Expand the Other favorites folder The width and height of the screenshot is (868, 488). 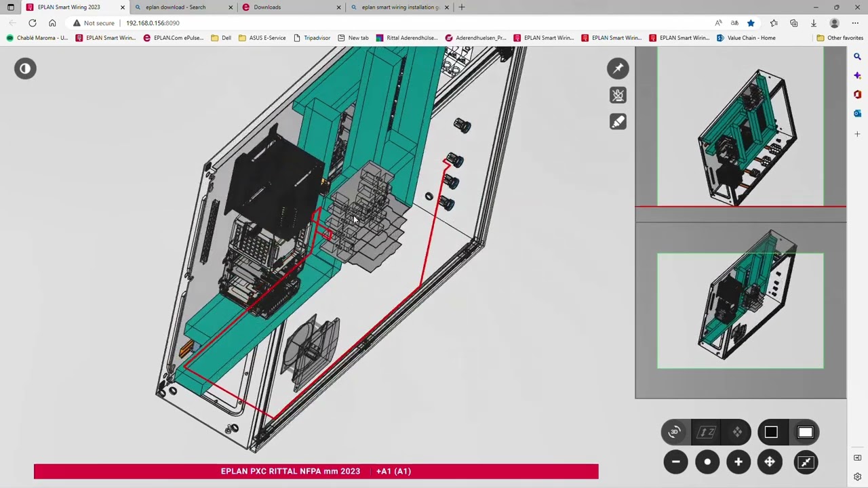pyautogui.click(x=840, y=38)
